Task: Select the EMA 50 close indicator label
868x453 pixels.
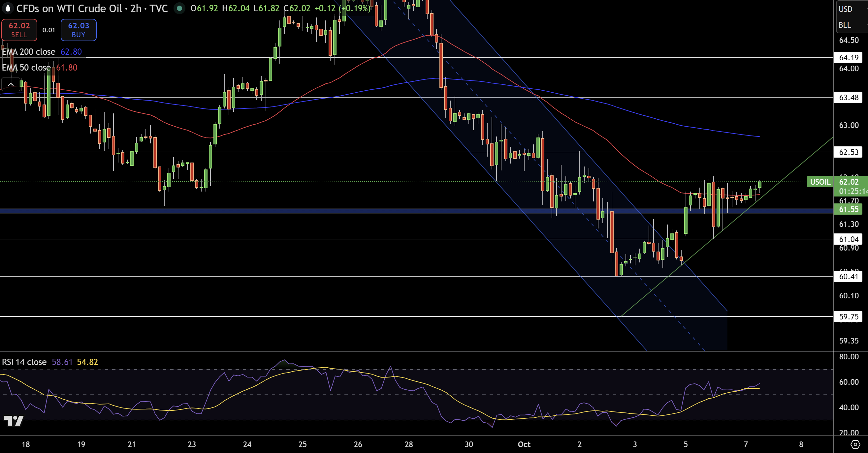Action: pyautogui.click(x=26, y=68)
